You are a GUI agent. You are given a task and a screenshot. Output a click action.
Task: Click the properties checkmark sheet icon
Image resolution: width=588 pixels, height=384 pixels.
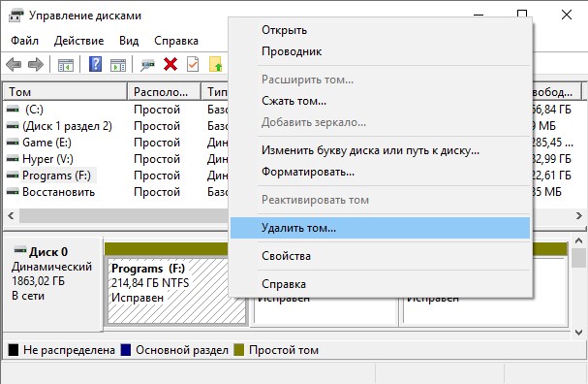193,64
